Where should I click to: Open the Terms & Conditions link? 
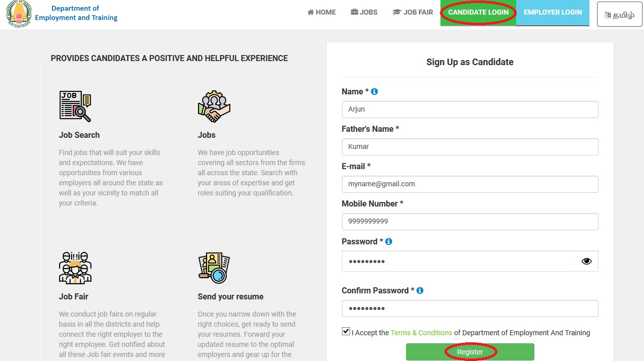[x=421, y=333]
